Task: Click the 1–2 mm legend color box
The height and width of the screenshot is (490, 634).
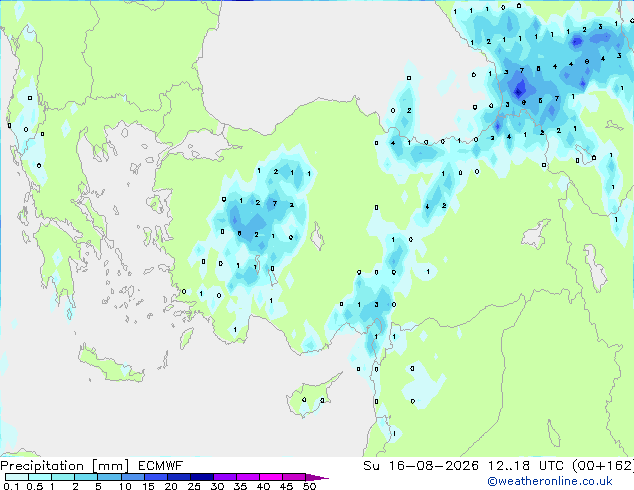Action: [63, 477]
